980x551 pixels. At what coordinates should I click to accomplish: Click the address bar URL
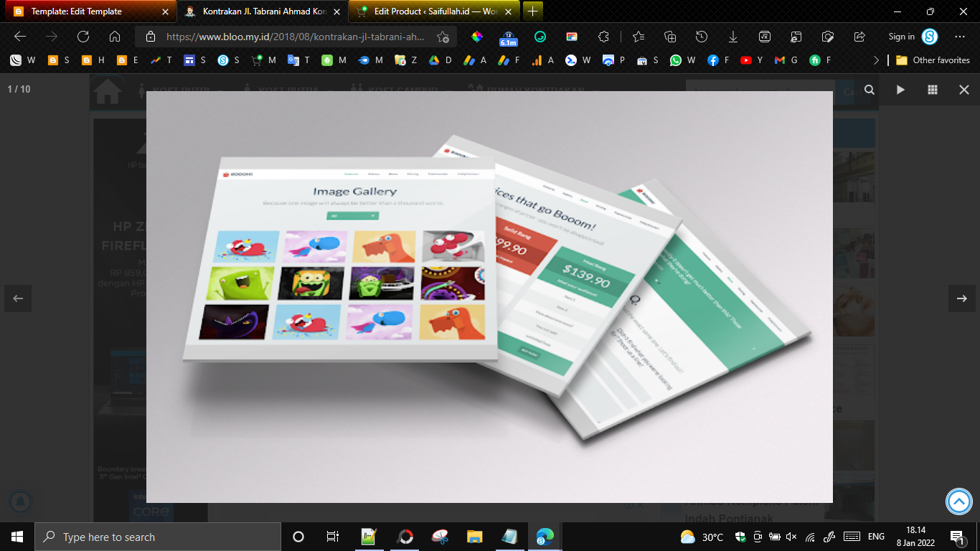[296, 37]
